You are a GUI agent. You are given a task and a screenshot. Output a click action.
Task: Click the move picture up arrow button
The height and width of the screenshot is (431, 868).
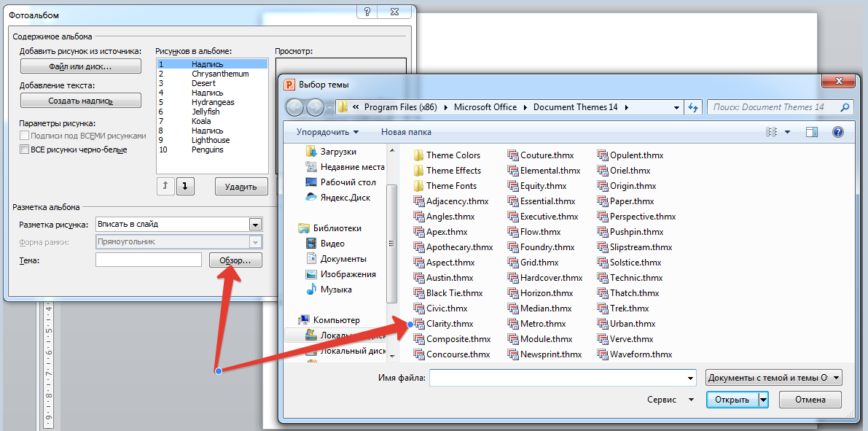click(x=165, y=187)
